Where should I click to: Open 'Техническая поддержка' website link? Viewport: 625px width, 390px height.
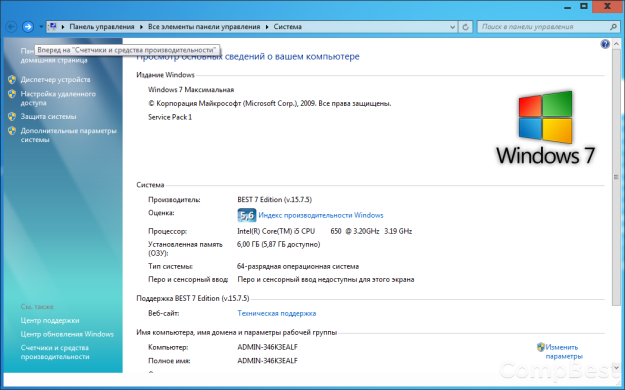[x=277, y=313]
